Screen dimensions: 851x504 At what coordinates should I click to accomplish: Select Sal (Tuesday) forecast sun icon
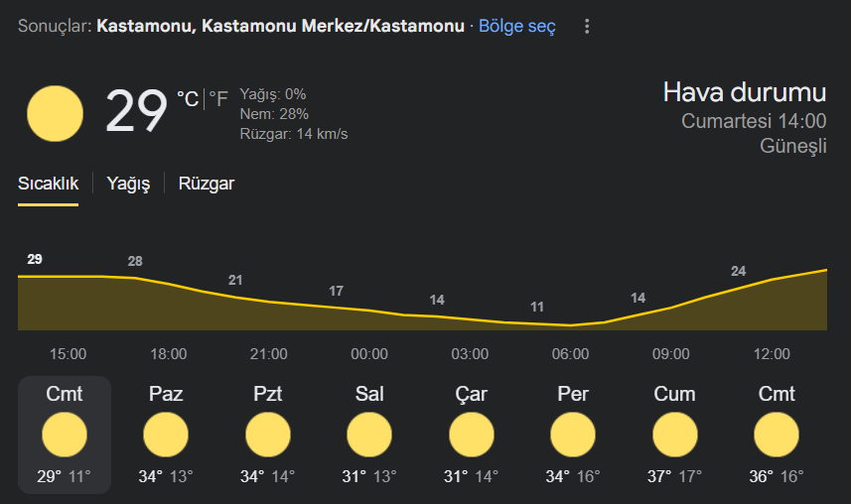369,435
